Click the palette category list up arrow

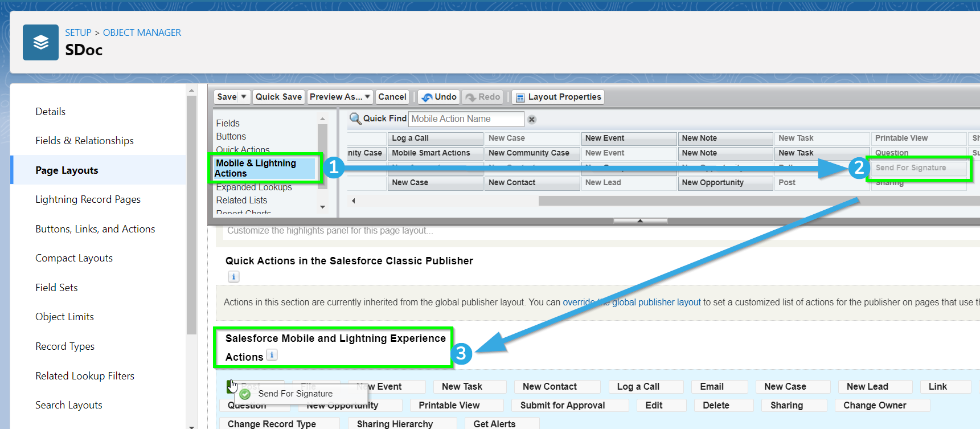[x=322, y=119]
